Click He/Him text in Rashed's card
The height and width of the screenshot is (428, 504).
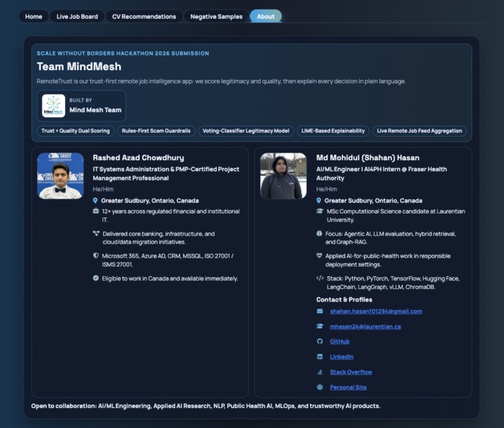103,189
